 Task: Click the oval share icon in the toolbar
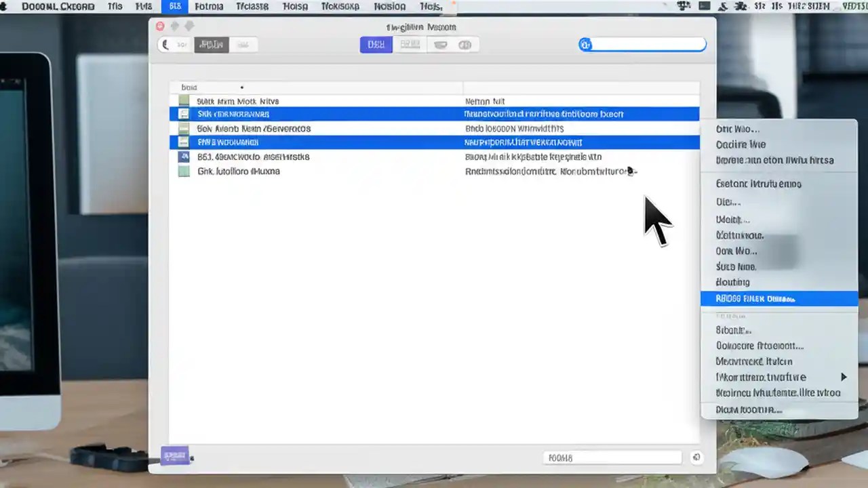(x=440, y=44)
